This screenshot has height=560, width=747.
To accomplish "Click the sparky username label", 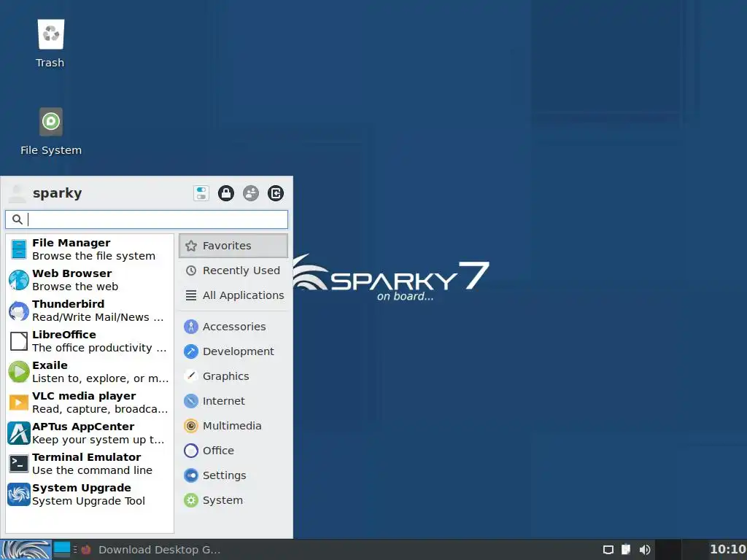I will coord(57,192).
